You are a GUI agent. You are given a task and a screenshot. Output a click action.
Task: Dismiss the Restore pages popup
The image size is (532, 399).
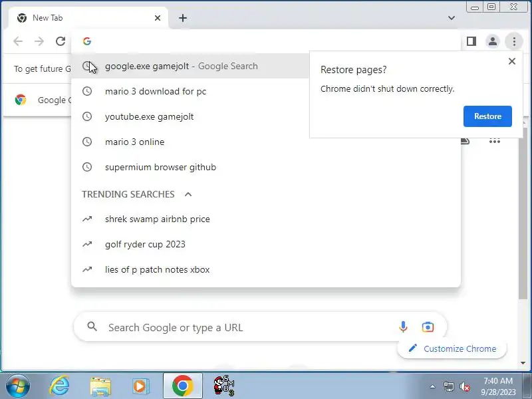[512, 61]
